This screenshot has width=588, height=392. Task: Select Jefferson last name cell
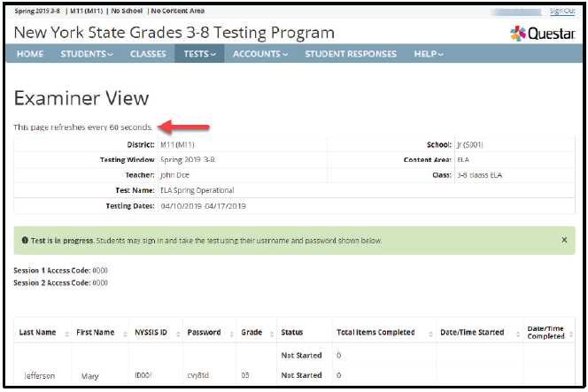point(39,375)
